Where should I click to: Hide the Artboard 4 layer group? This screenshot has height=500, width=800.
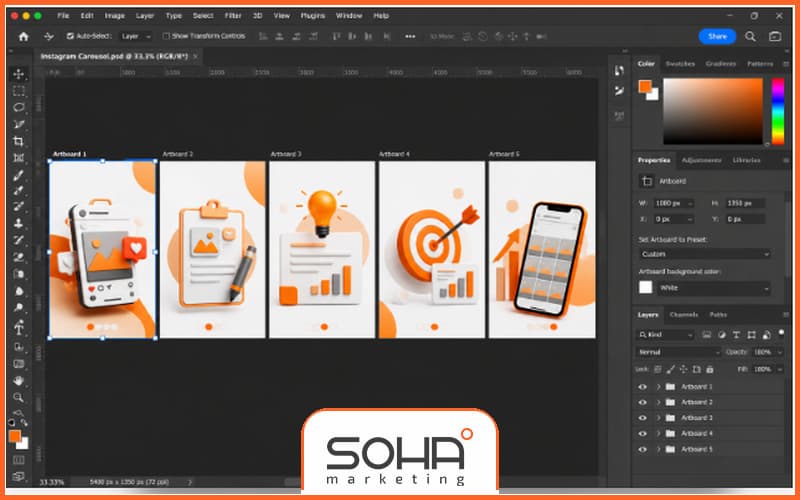[642, 434]
